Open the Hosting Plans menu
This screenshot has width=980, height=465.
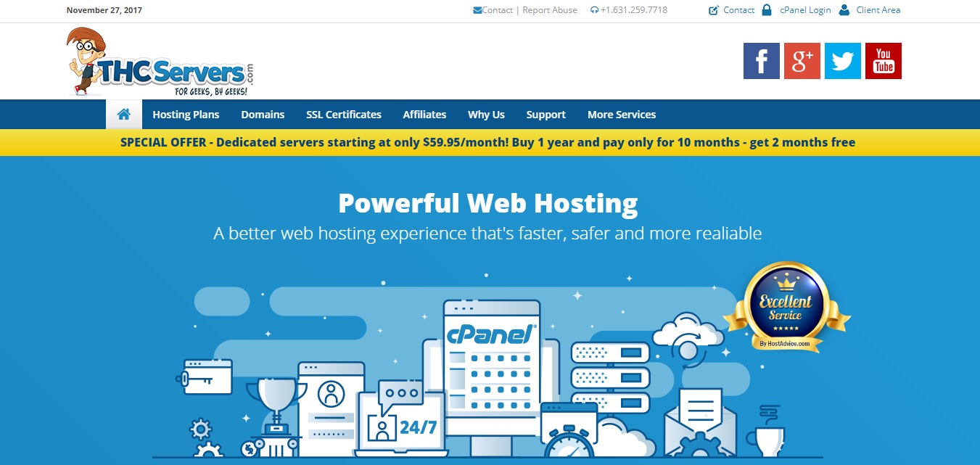(x=186, y=115)
